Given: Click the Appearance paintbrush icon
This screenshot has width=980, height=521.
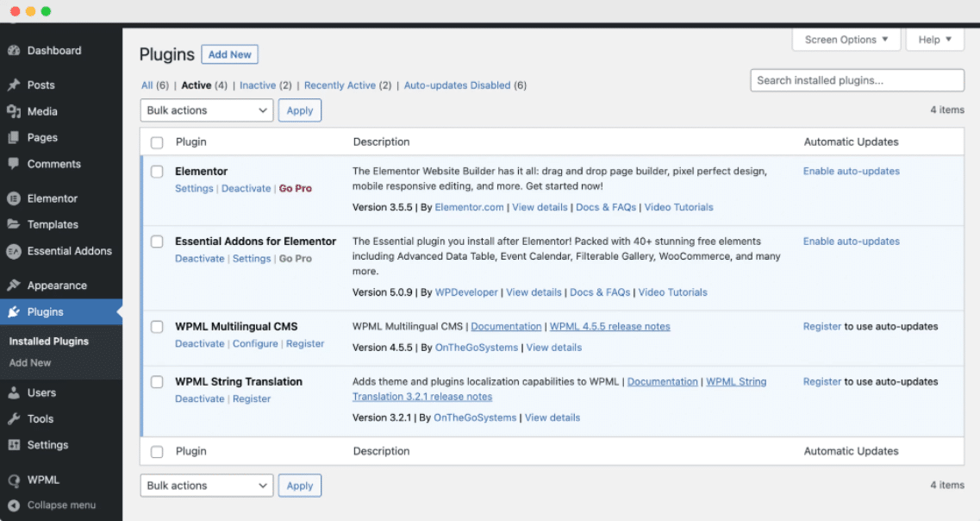Looking at the screenshot, I should pos(14,285).
